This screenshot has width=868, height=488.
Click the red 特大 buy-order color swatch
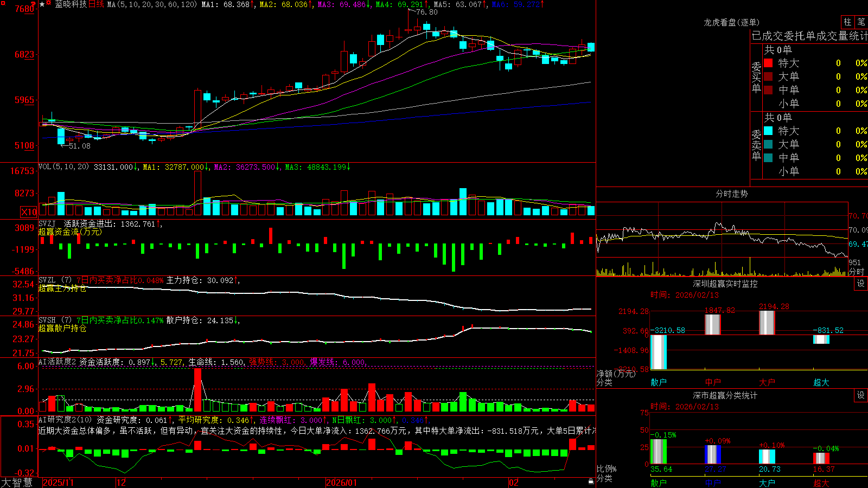(x=768, y=63)
